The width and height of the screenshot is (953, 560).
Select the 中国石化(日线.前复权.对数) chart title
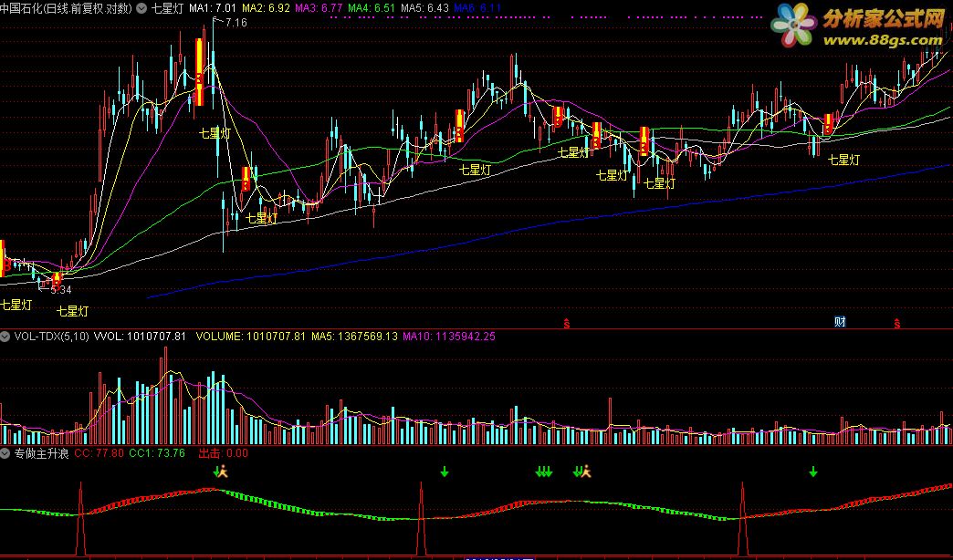pyautogui.click(x=67, y=8)
